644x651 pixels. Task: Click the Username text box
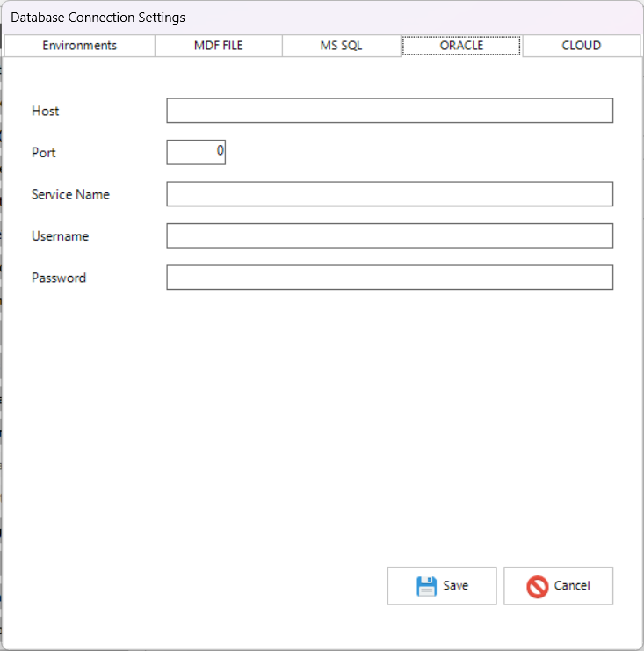click(x=389, y=235)
